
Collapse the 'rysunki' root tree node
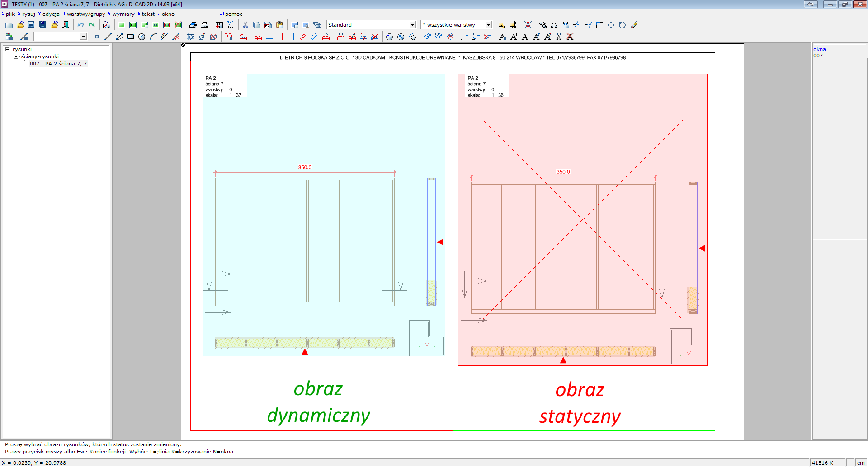coord(7,49)
